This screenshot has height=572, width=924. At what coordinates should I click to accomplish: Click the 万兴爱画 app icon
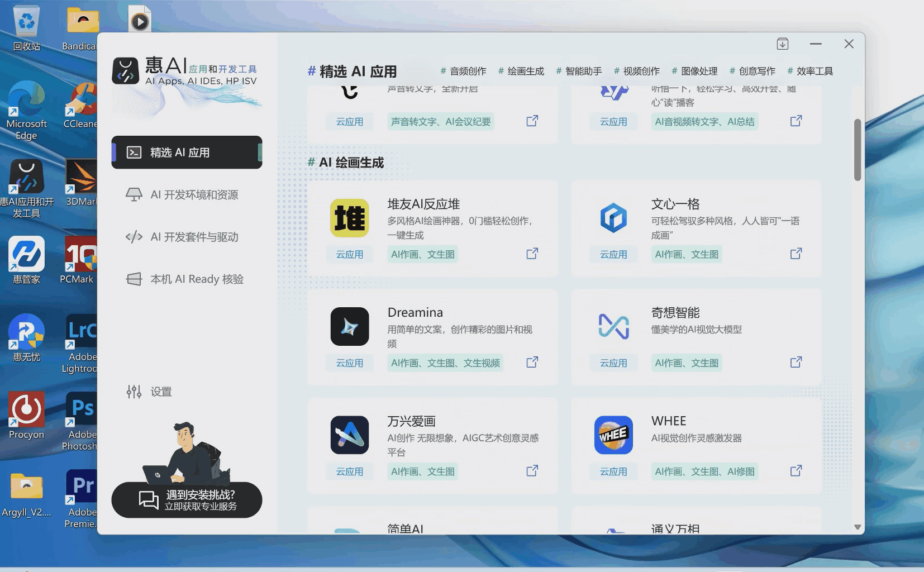coord(350,435)
